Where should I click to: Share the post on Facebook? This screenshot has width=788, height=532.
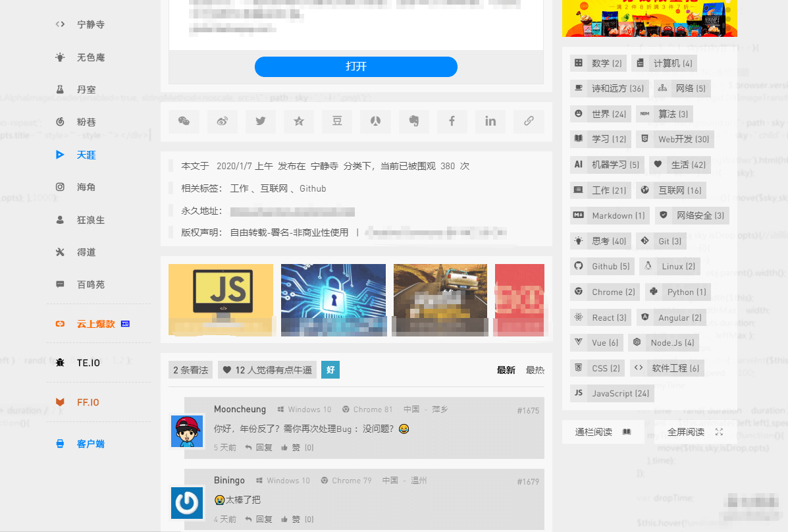click(452, 121)
